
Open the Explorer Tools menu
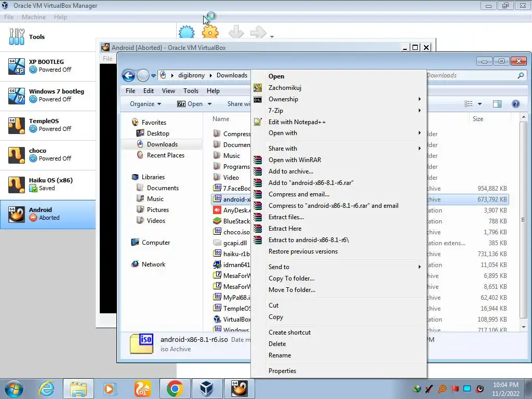click(191, 90)
